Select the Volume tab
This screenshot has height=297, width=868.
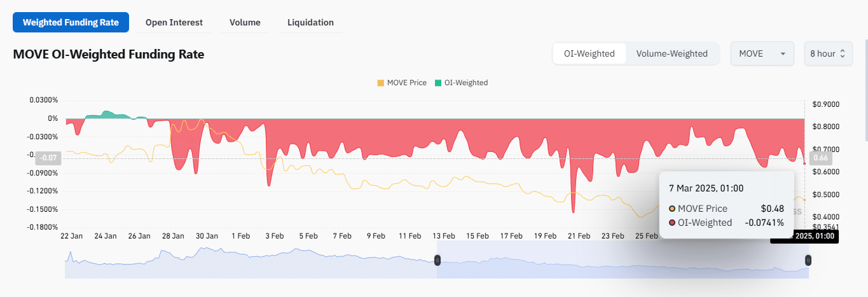coord(245,22)
